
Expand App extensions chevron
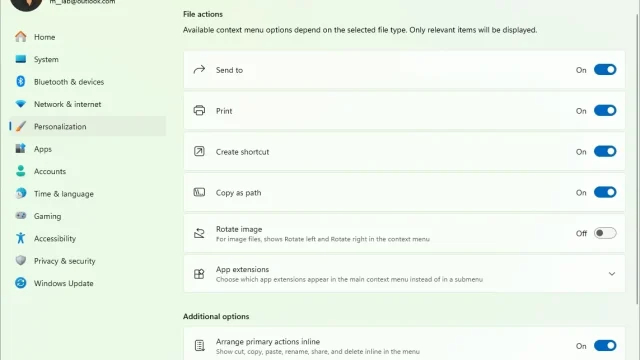611,274
